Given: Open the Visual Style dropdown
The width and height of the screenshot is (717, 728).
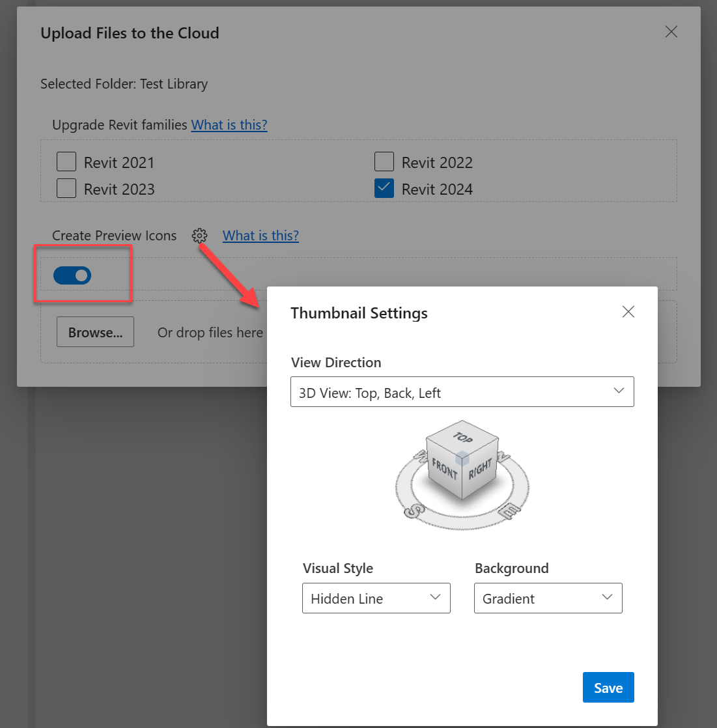Looking at the screenshot, I should point(376,598).
